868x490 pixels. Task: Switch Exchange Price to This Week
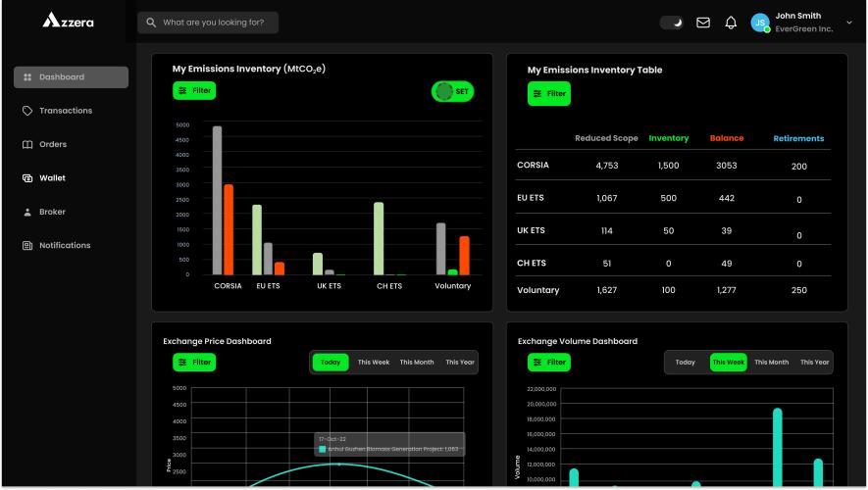point(373,363)
